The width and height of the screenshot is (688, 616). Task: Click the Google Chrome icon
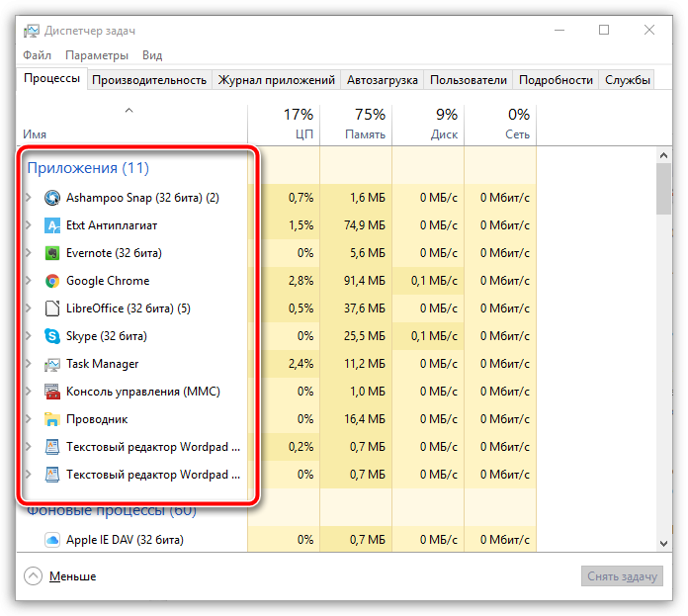coord(52,281)
